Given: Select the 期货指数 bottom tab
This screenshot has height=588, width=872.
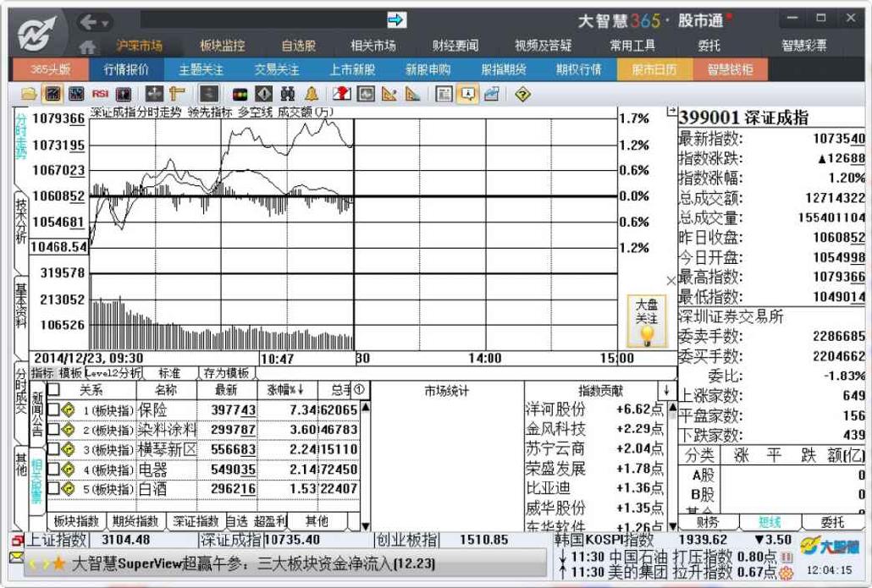Looking at the screenshot, I should tap(135, 521).
